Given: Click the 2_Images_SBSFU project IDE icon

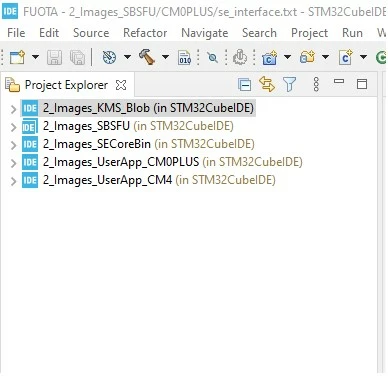Looking at the screenshot, I should pyautogui.click(x=30, y=126).
